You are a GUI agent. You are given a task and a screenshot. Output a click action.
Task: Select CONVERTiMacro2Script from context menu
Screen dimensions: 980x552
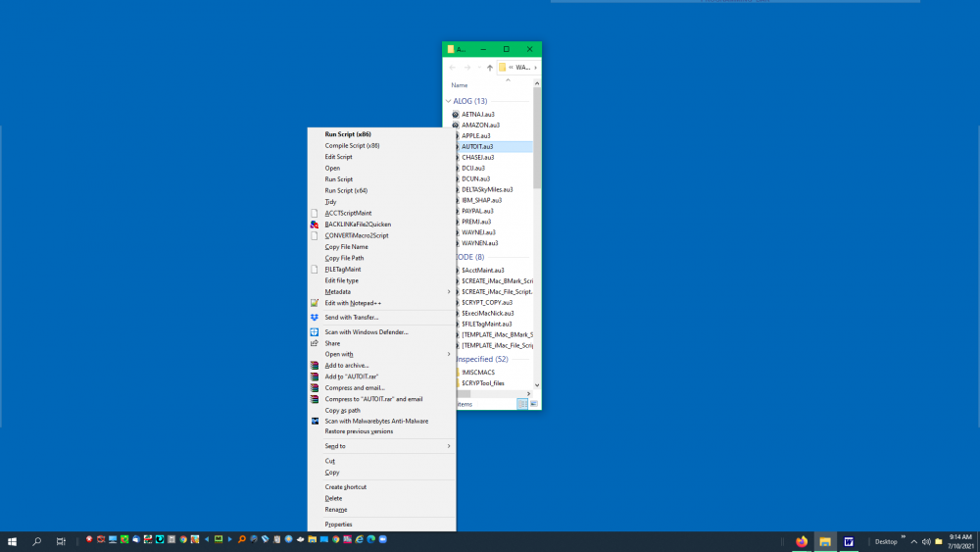pos(381,235)
